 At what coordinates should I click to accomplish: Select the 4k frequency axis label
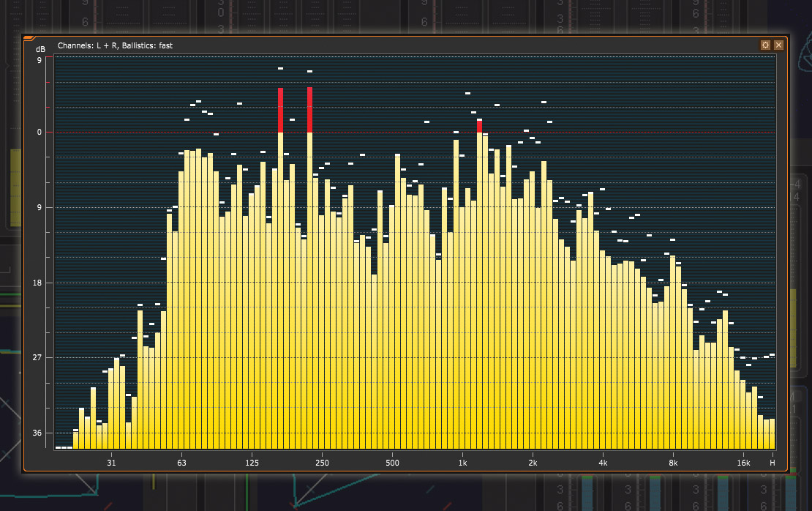coord(603,463)
